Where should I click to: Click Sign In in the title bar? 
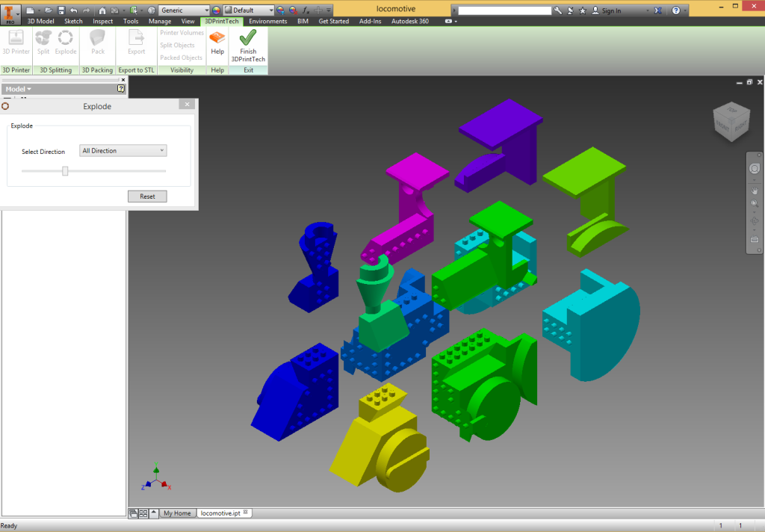[611, 10]
